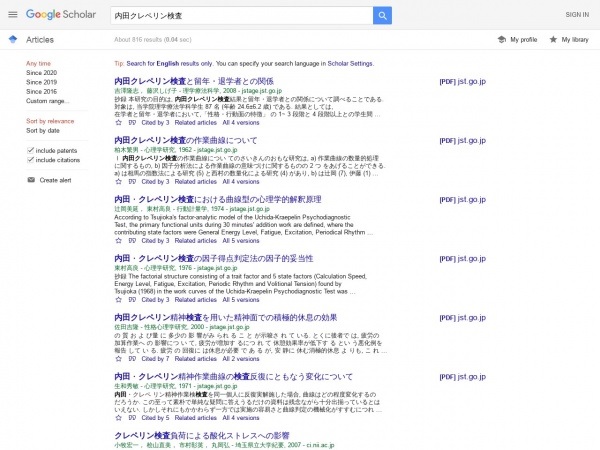Click the My profile graduation cap icon
The height and width of the screenshot is (450, 600).
pyautogui.click(x=502, y=39)
